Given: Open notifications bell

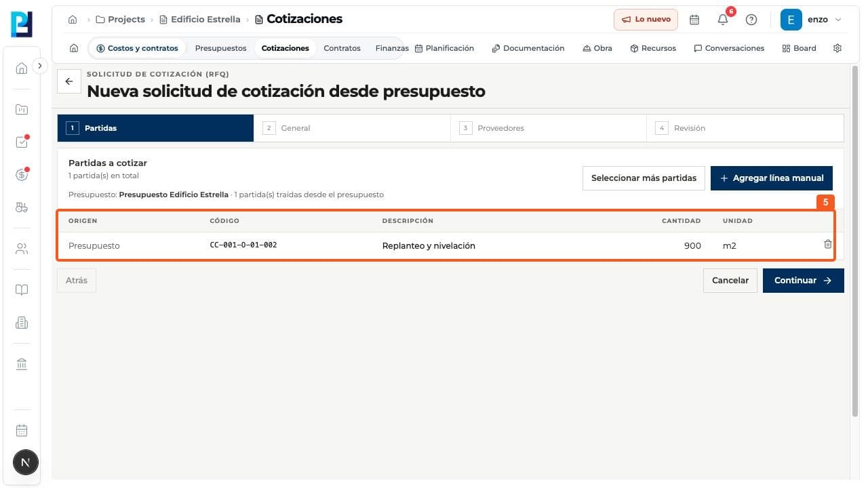Looking at the screenshot, I should (x=723, y=20).
